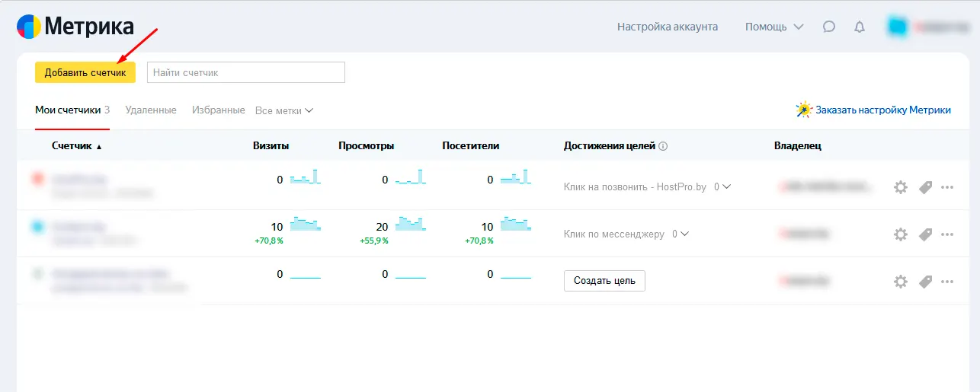Click the 'Создать цель' button
Screen dimensions: 980x392
[604, 280]
